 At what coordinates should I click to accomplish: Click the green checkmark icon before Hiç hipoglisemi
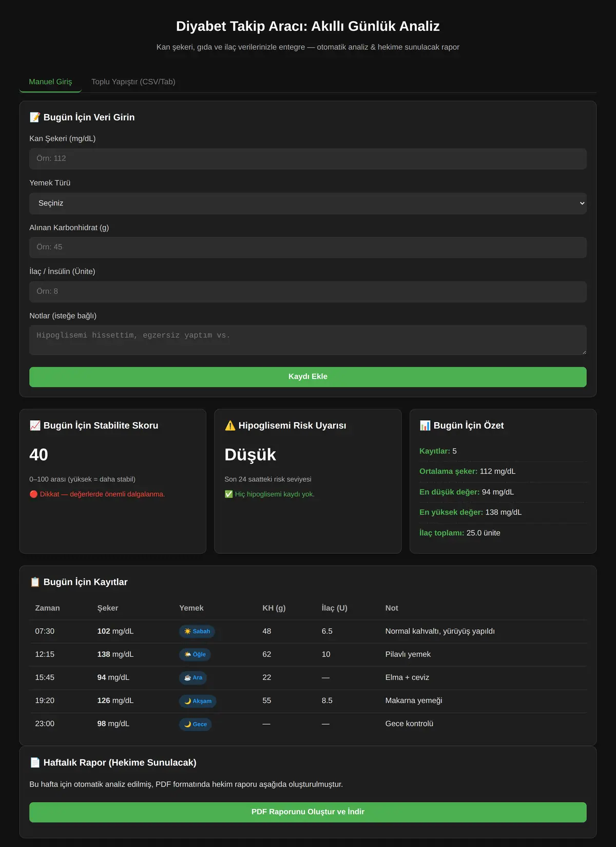pyautogui.click(x=228, y=494)
